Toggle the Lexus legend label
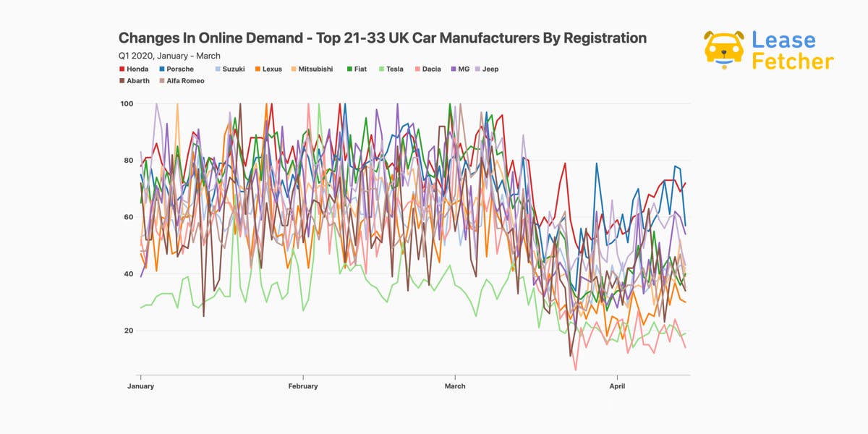868x434 pixels. (x=272, y=69)
